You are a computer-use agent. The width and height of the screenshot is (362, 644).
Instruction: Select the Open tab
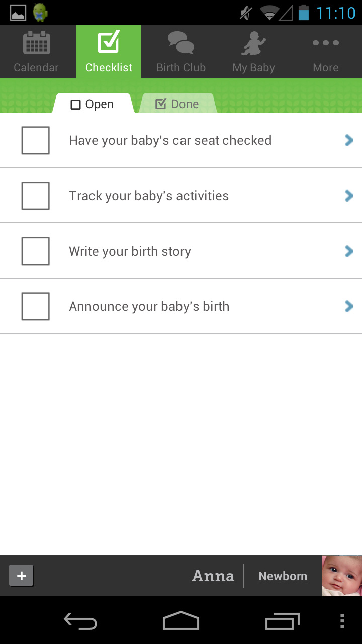(93, 104)
